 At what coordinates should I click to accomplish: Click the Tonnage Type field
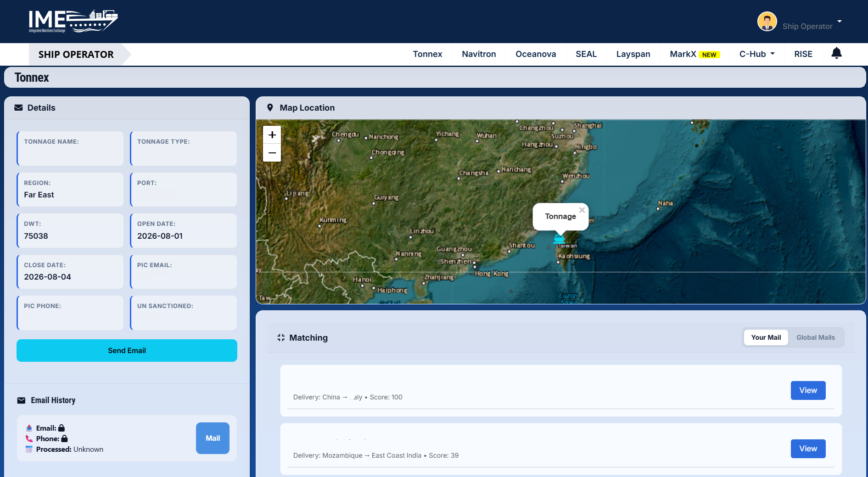pos(184,149)
